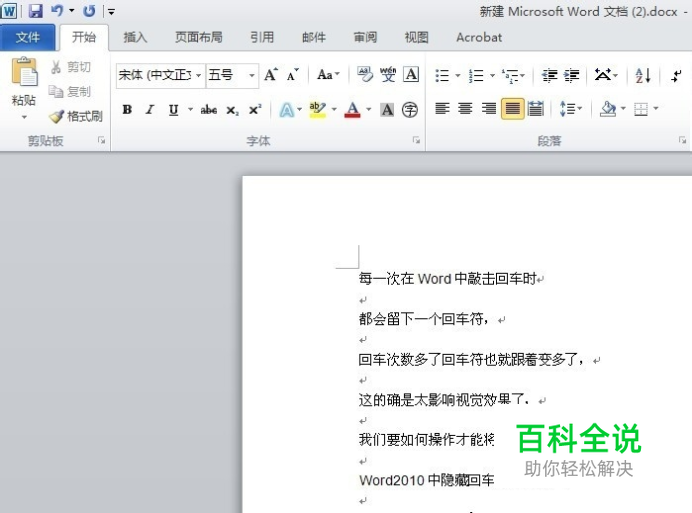692x513 pixels.
Task: Click the Multilevel List icon
Action: pyautogui.click(x=511, y=75)
